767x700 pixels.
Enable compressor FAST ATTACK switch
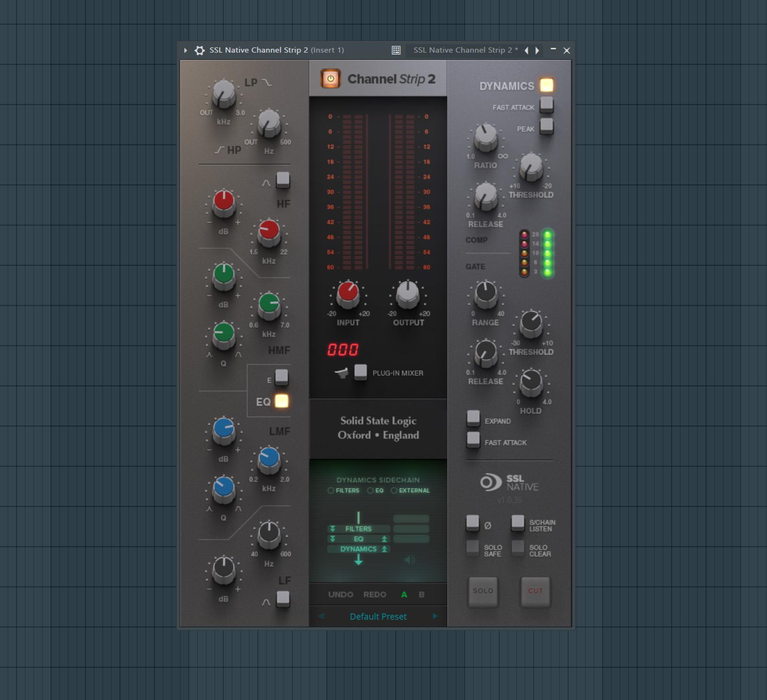pyautogui.click(x=546, y=104)
